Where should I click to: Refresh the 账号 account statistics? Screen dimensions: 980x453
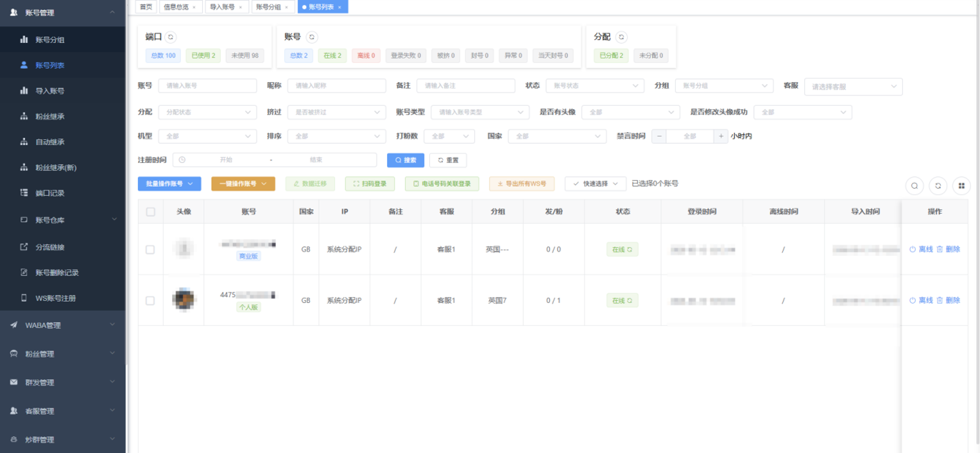pyautogui.click(x=312, y=37)
